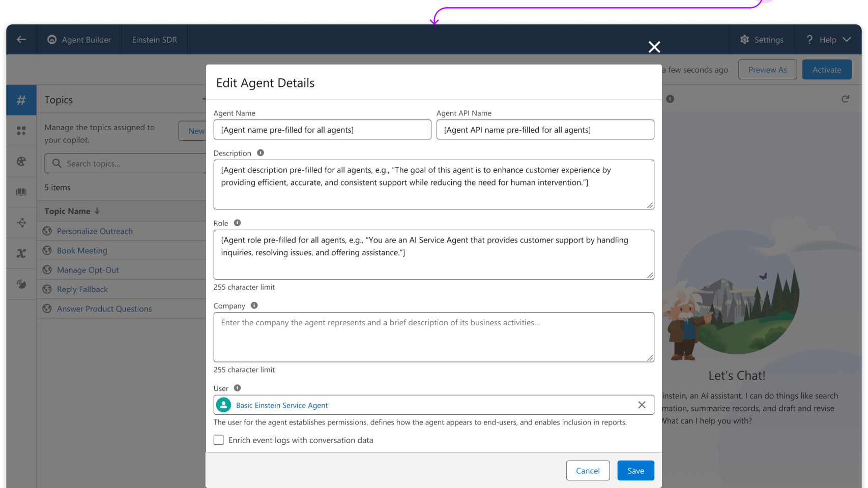868x488 pixels.
Task: Sort by Topic Name column arrow
Action: [x=97, y=211]
